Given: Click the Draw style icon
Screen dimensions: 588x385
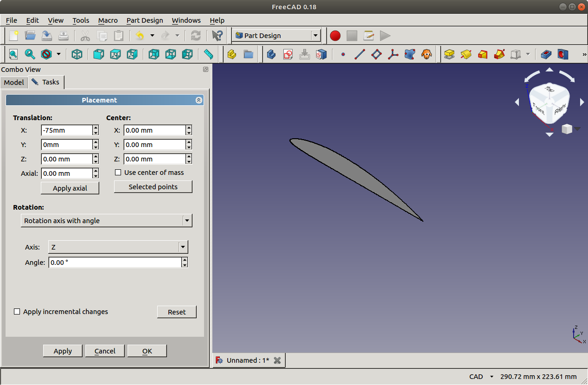Looking at the screenshot, I should [x=46, y=54].
